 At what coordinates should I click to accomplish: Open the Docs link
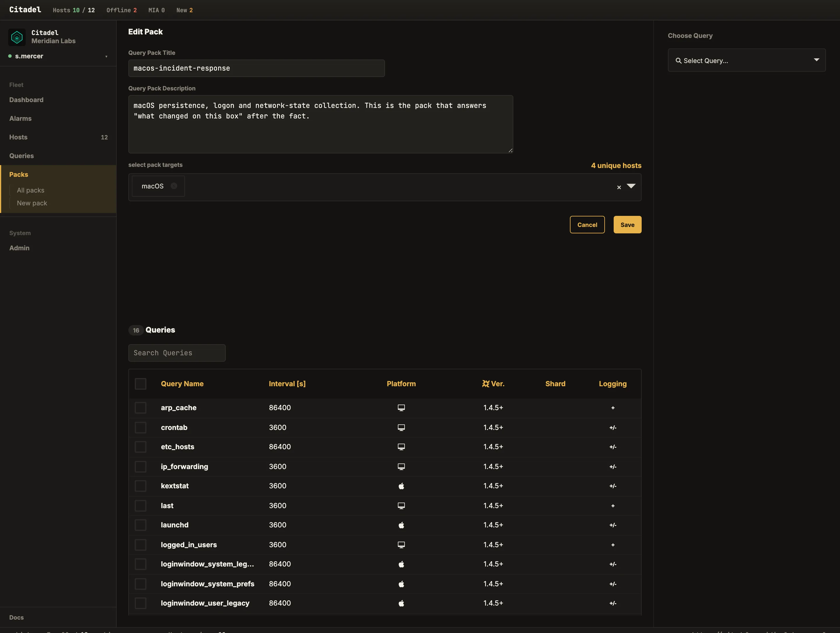click(x=16, y=618)
